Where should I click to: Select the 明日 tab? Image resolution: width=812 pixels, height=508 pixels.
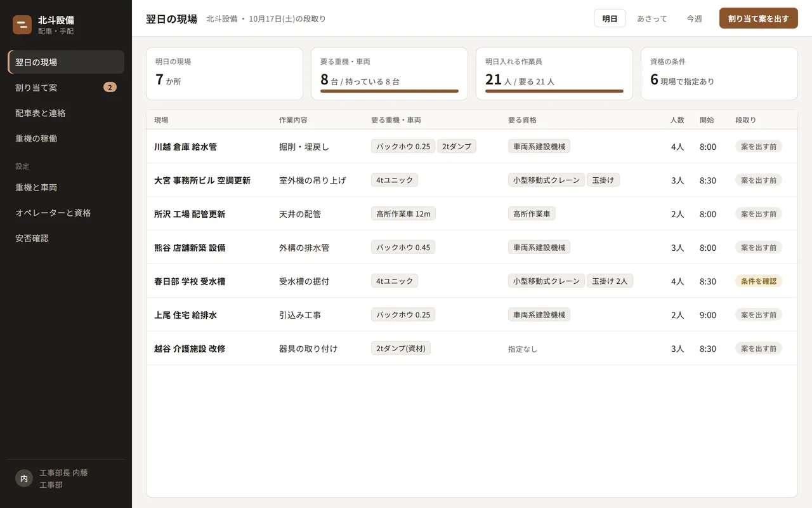(610, 18)
